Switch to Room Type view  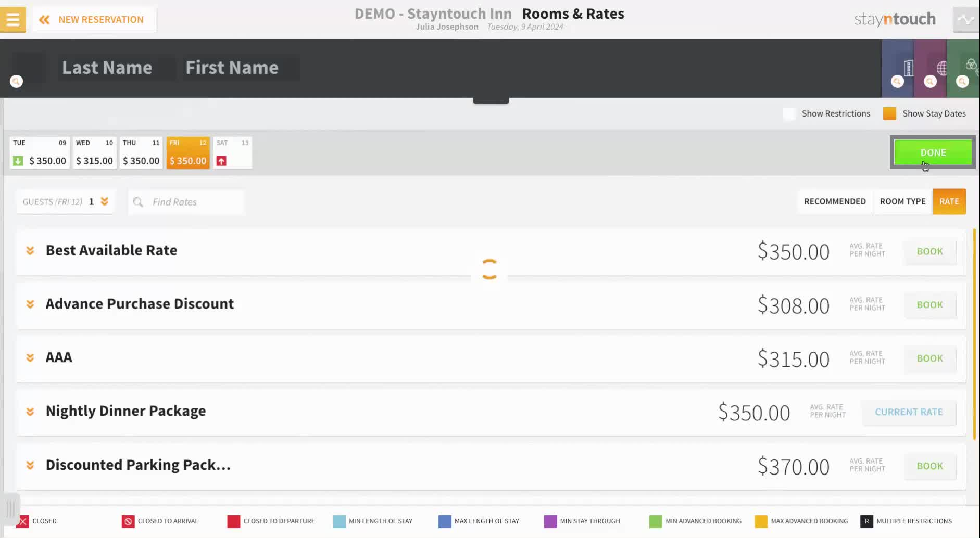[902, 201]
